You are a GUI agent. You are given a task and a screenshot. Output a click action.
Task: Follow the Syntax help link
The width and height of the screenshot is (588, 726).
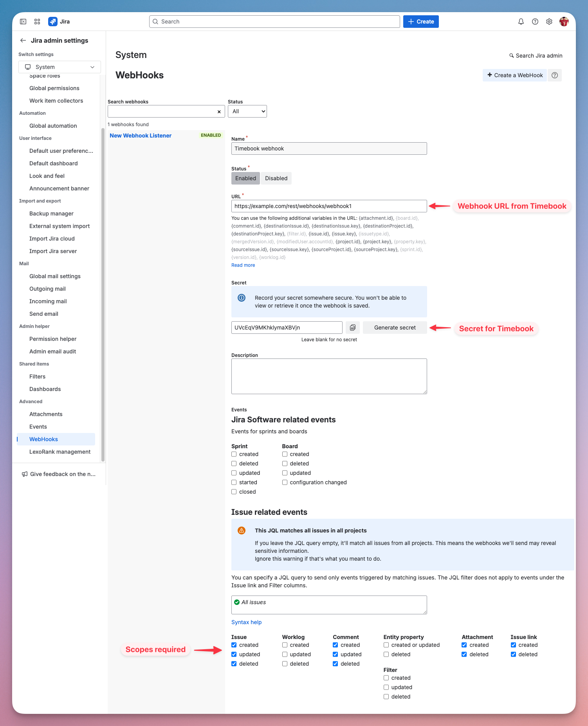(246, 622)
